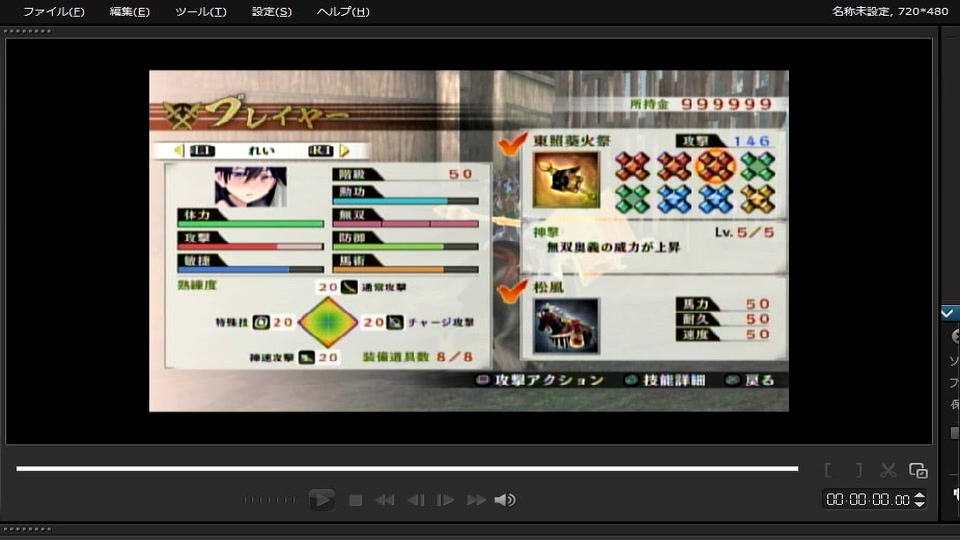Step forward one frame
This screenshot has height=540, width=960.
[445, 500]
